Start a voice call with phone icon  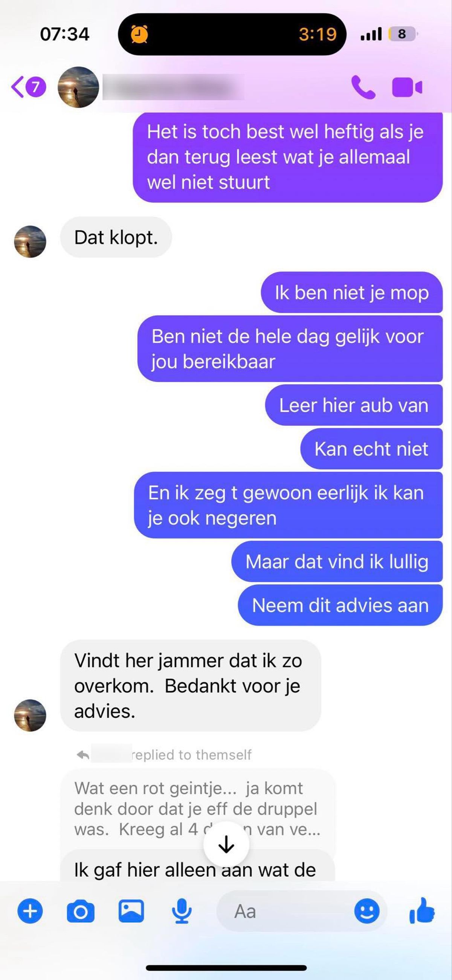363,87
